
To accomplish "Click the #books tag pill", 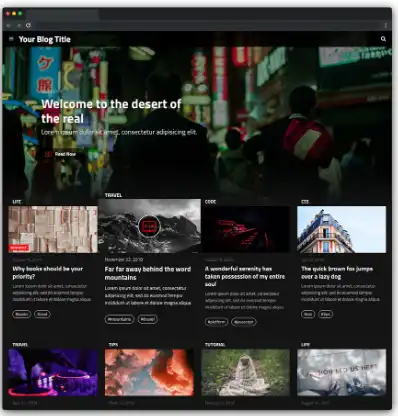I will coord(22,314).
